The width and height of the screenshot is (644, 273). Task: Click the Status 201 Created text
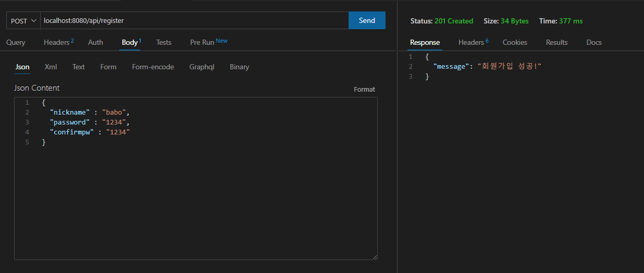(x=442, y=21)
